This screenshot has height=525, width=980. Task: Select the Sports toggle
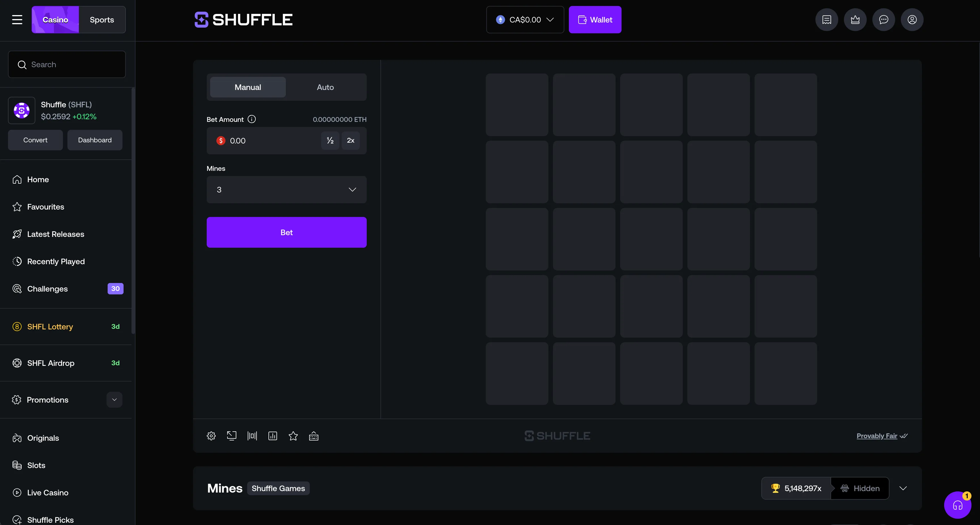click(x=102, y=19)
